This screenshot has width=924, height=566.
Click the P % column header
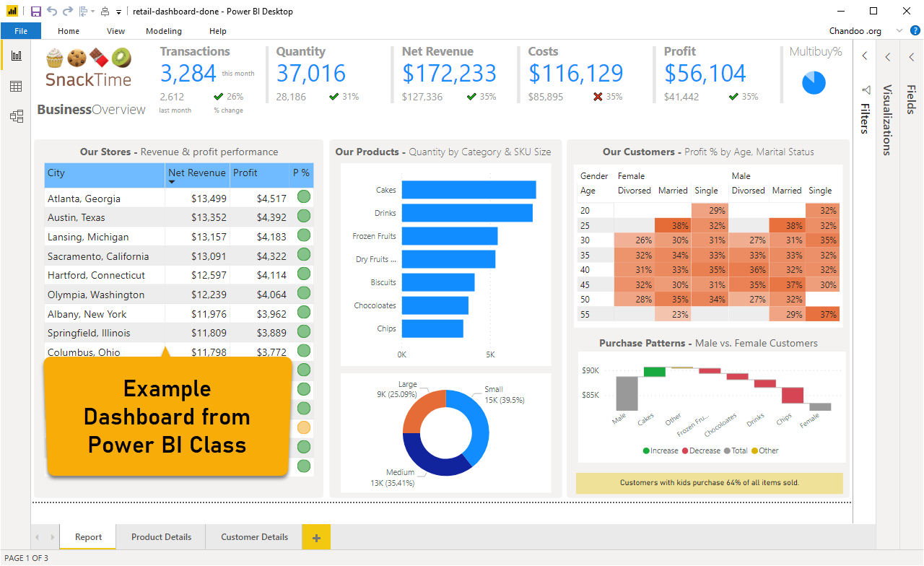point(301,175)
